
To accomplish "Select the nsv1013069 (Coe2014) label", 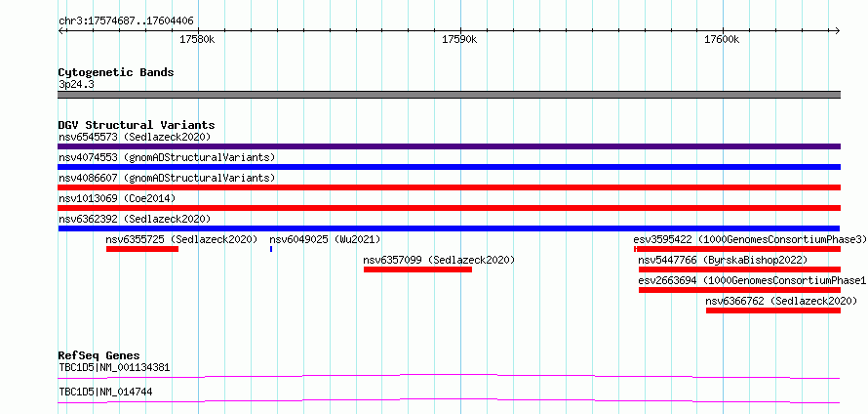I will coord(117,198).
